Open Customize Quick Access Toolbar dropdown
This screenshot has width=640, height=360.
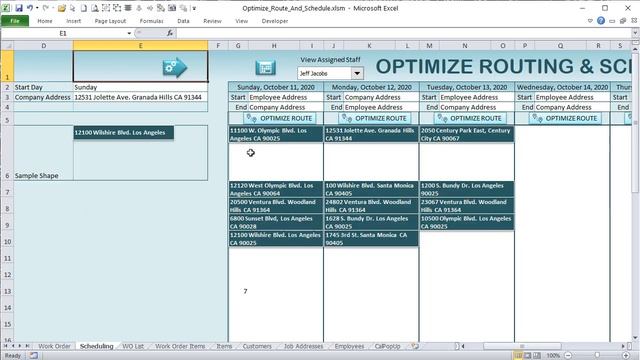(x=194, y=8)
